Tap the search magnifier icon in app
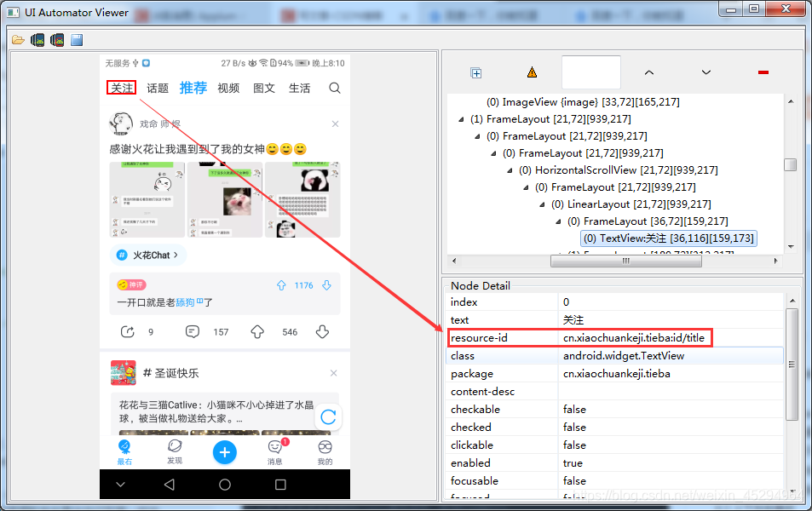The image size is (812, 511). click(x=335, y=88)
